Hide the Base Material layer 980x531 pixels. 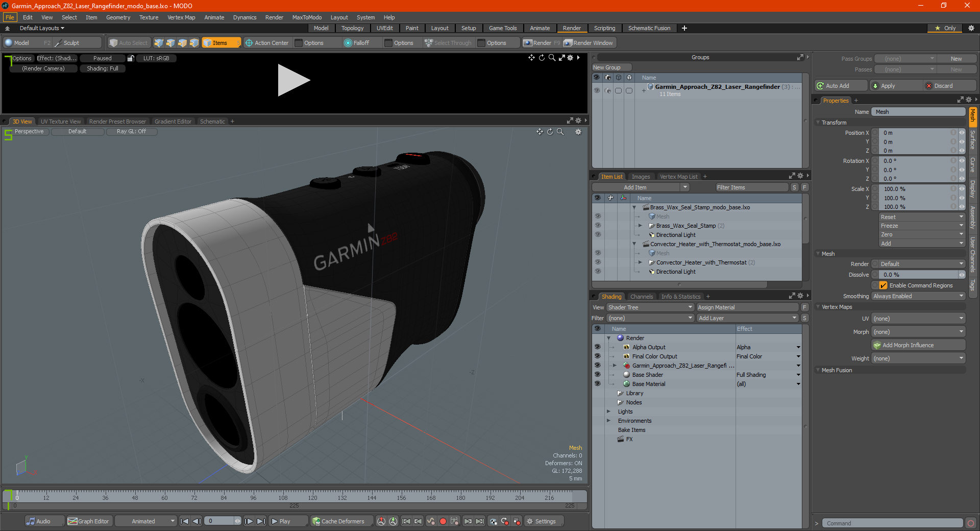(597, 384)
